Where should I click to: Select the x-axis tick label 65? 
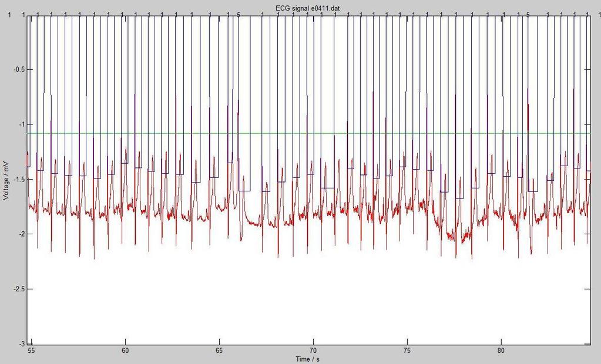(x=219, y=350)
